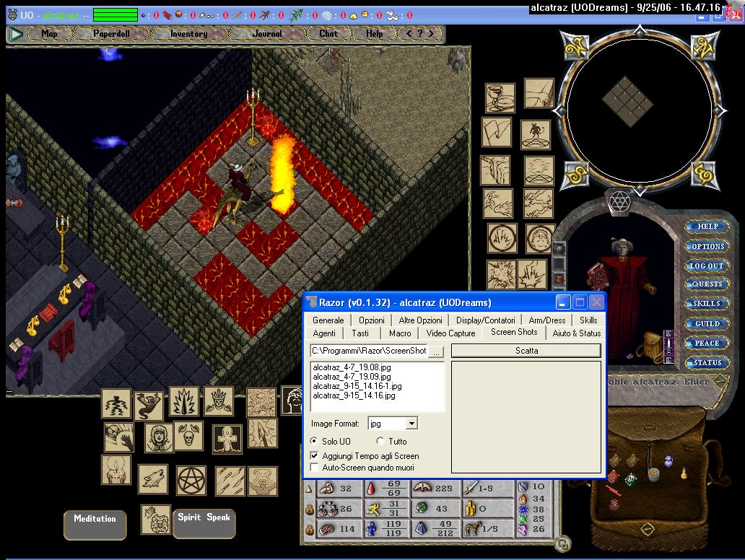Cast the crowned skull with hands spell icon
This screenshot has height=560, width=745.
pyautogui.click(x=219, y=401)
